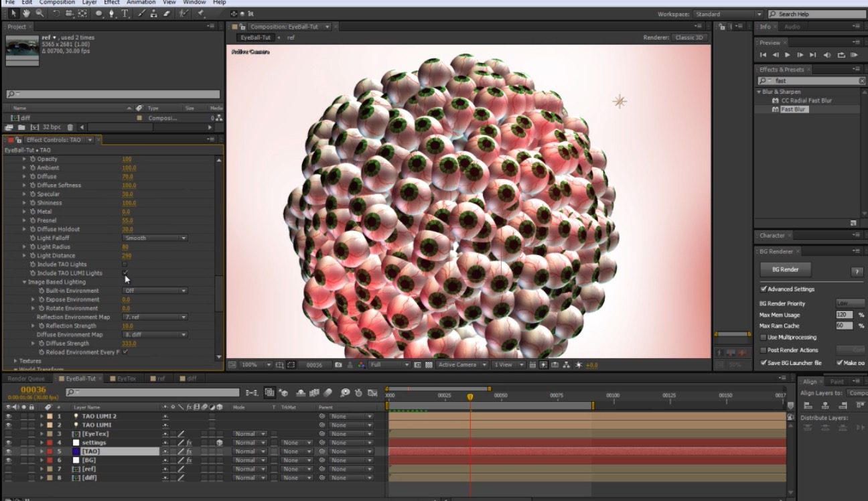Uncheck Reload Environment Every Frame
Image resolution: width=868 pixels, height=501 pixels.
[125, 352]
